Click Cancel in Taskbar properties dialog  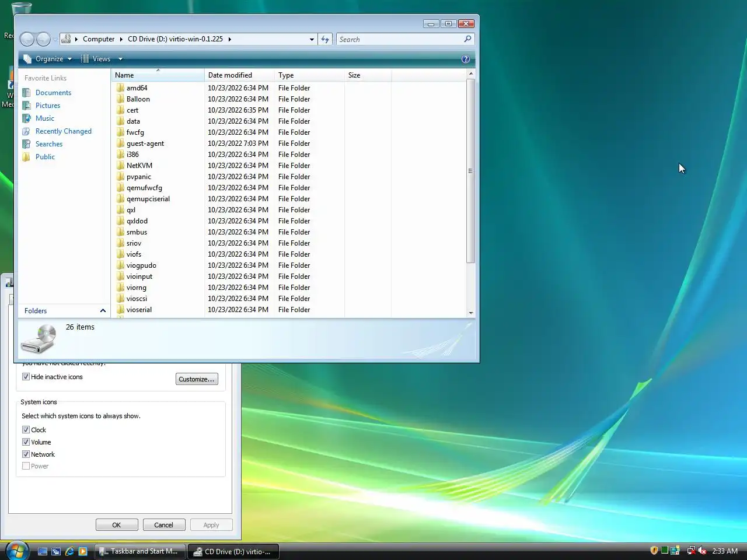tap(164, 525)
